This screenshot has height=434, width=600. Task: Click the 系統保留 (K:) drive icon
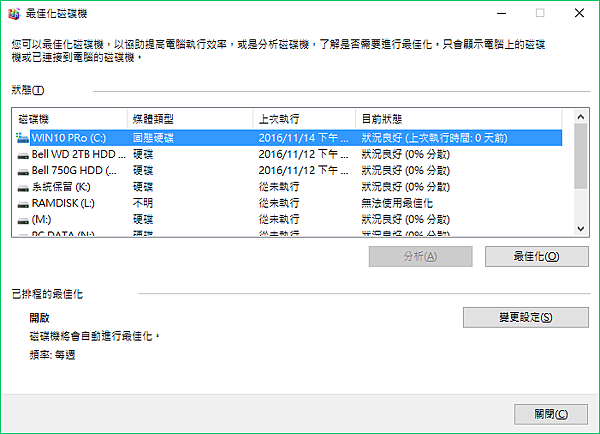tap(23, 188)
